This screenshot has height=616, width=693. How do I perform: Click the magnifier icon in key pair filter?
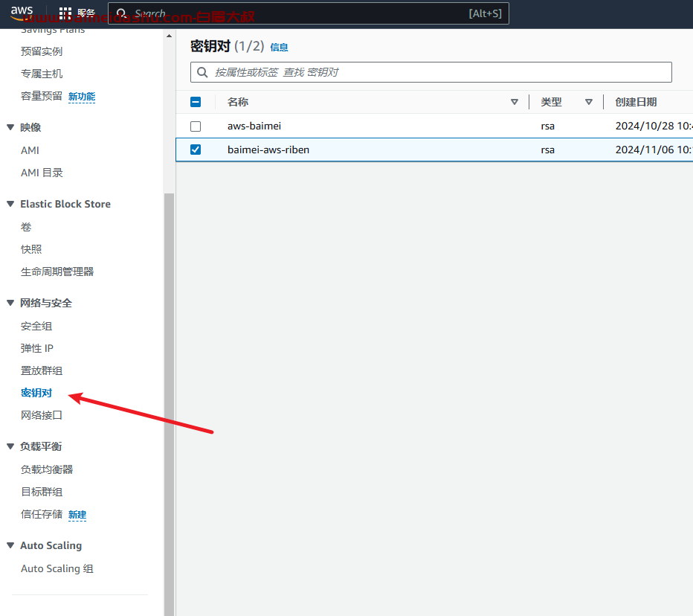pyautogui.click(x=202, y=72)
